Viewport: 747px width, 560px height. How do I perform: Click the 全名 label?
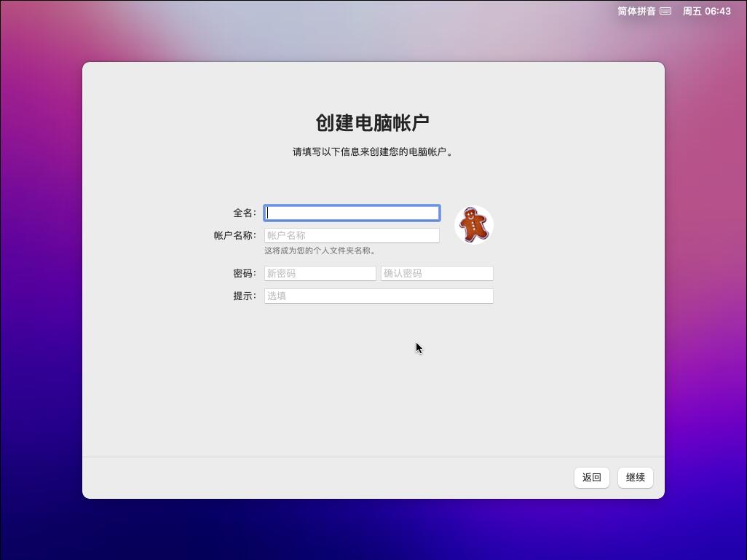point(245,213)
